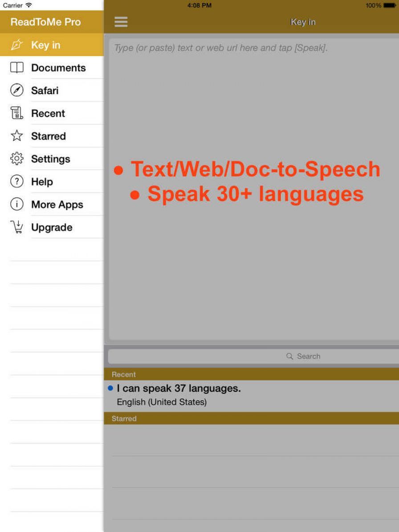Viewport: 399px width, 532px height.
Task: Select Documents from the sidebar
Action: tap(58, 68)
